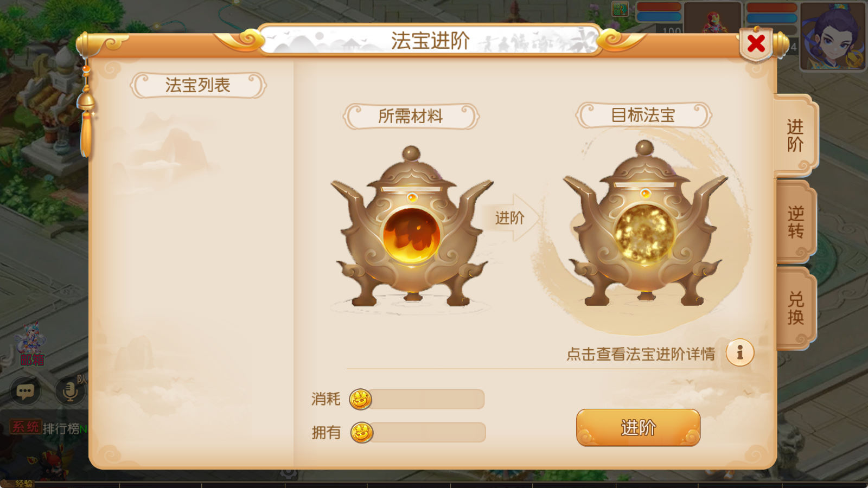The image size is (868, 488).
Task: Click the info icon for advancement details
Action: tap(740, 353)
